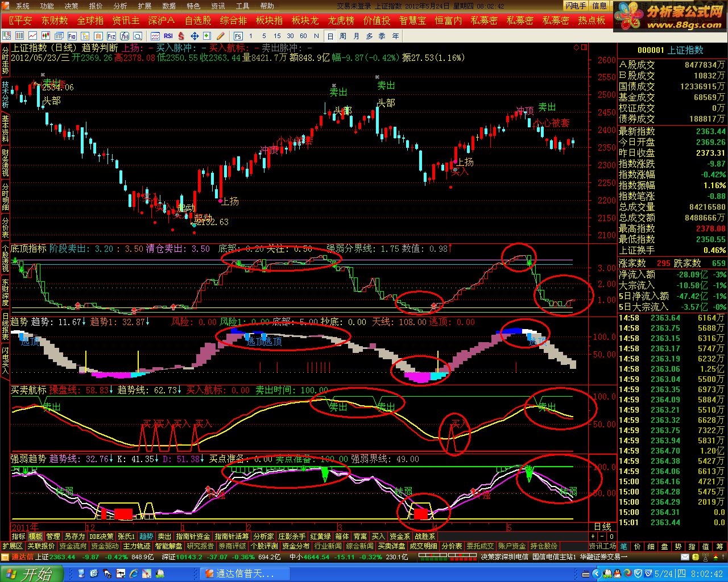Select the 60 minute period button

click(303, 36)
